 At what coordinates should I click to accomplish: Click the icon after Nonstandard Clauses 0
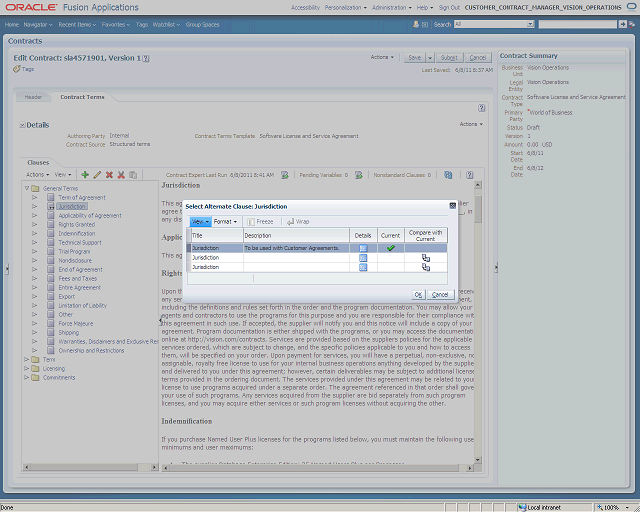click(448, 175)
